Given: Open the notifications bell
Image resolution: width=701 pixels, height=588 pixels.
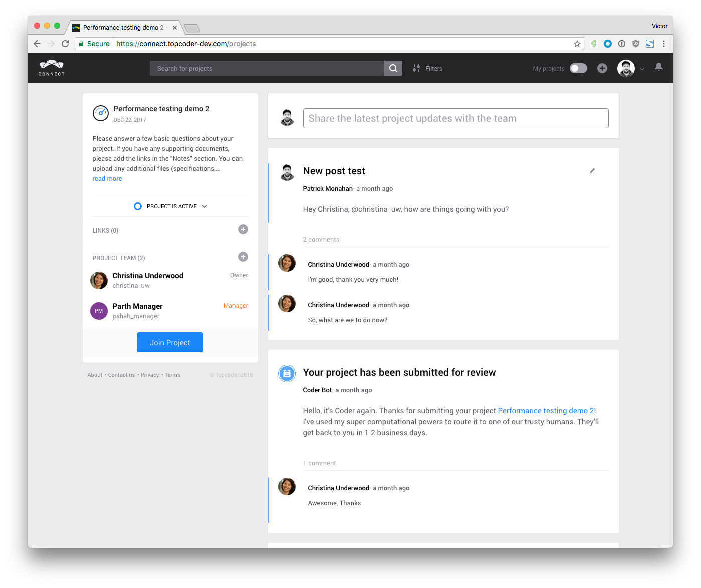Looking at the screenshot, I should (659, 67).
